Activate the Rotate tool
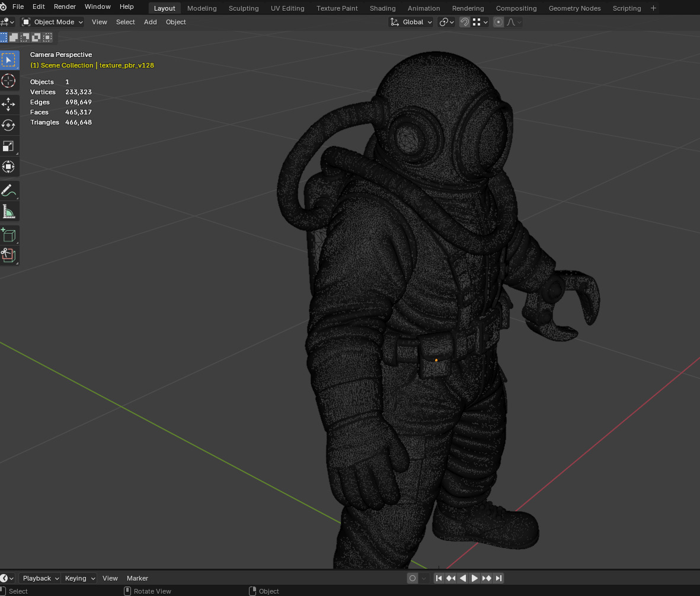The height and width of the screenshot is (596, 700). click(9, 126)
